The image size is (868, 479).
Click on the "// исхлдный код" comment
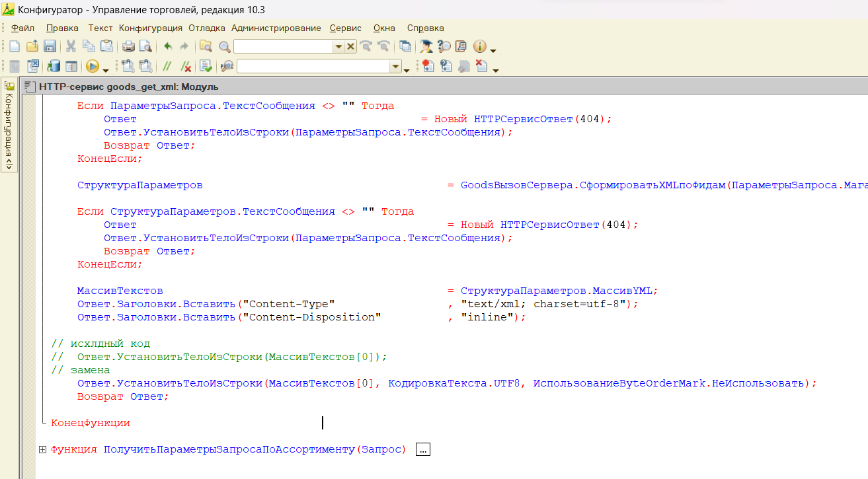point(100,344)
